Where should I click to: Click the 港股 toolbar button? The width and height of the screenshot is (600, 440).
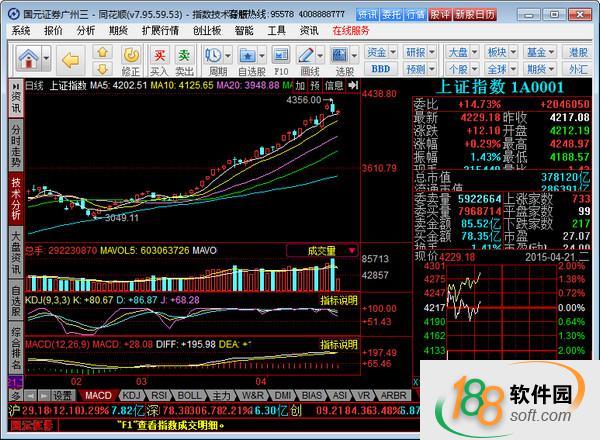[x=577, y=52]
